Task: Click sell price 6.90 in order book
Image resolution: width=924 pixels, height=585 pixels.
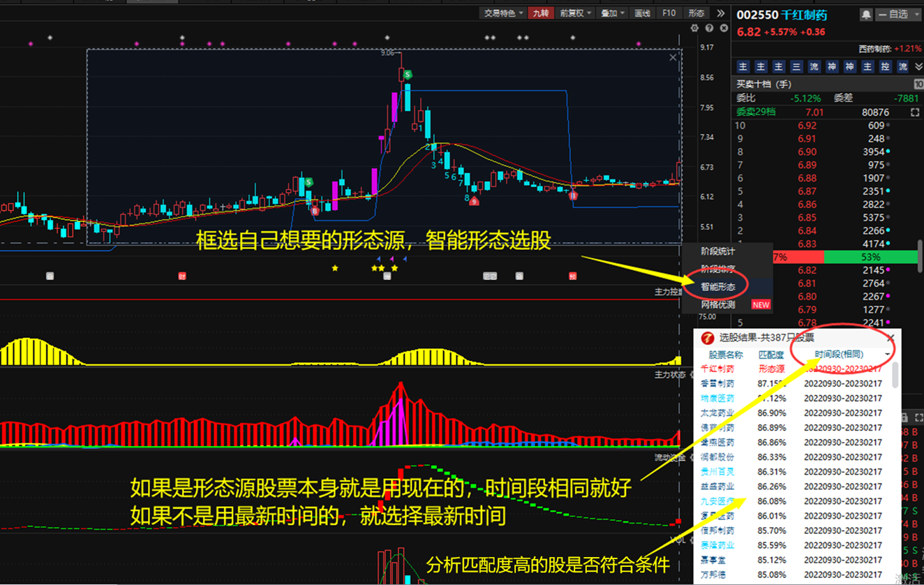Action: click(807, 151)
